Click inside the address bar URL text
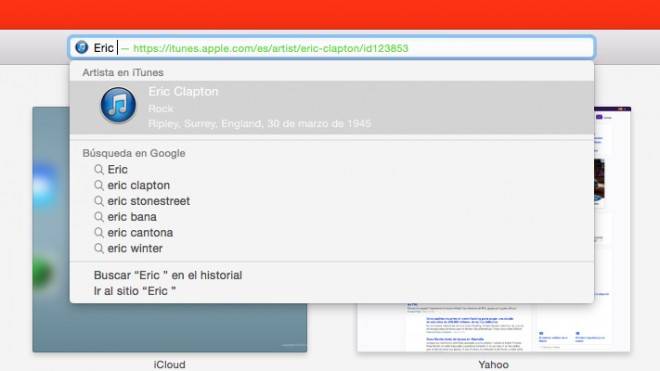The image size is (660, 371). point(271,48)
